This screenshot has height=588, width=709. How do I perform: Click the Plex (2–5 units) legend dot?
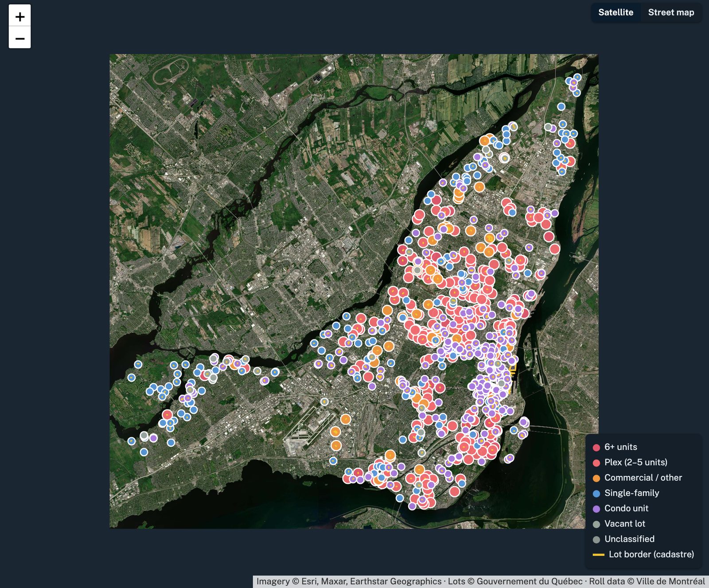[596, 463]
